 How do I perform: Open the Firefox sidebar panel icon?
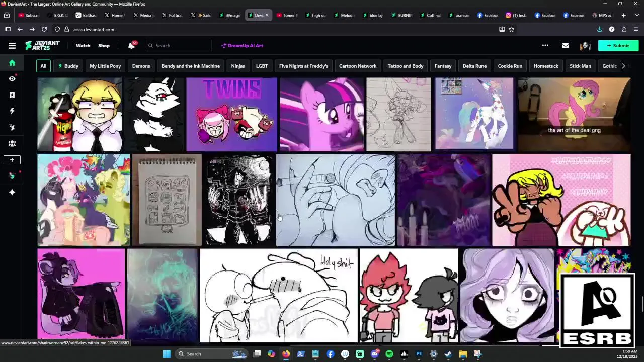8,29
